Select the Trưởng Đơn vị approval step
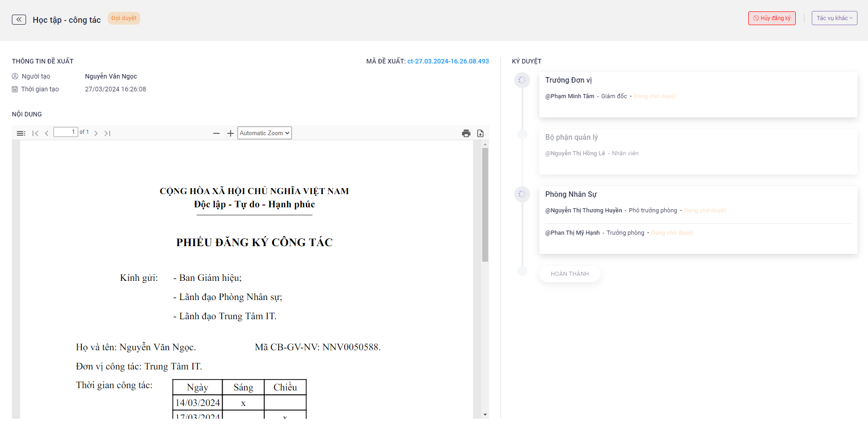Image resolution: width=868 pixels, height=432 pixels. tap(568, 80)
